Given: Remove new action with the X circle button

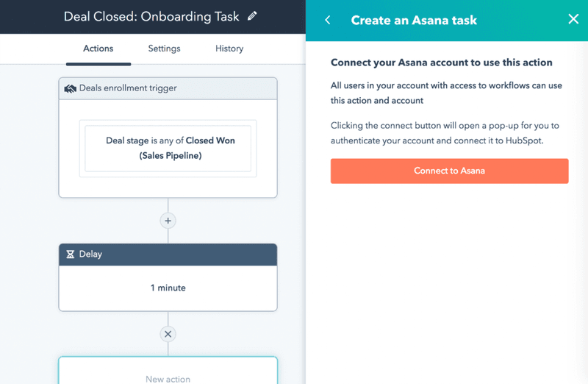Looking at the screenshot, I should pyautogui.click(x=168, y=334).
